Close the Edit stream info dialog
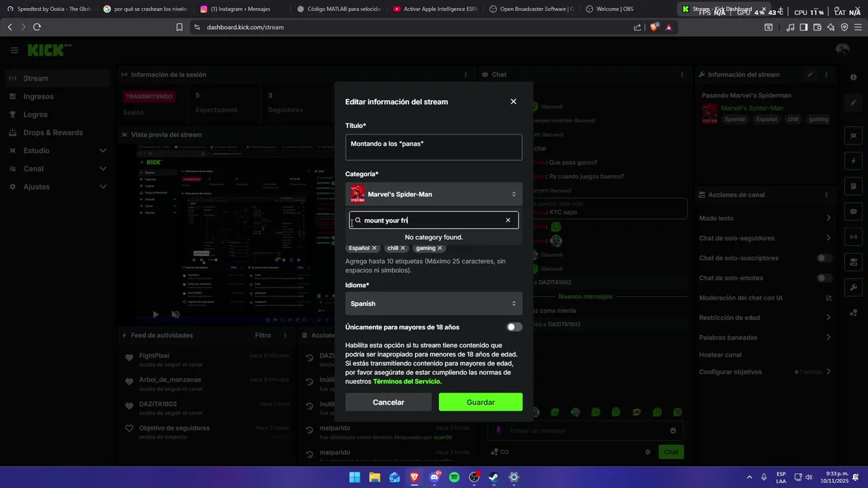This screenshot has height=488, width=868. [513, 102]
